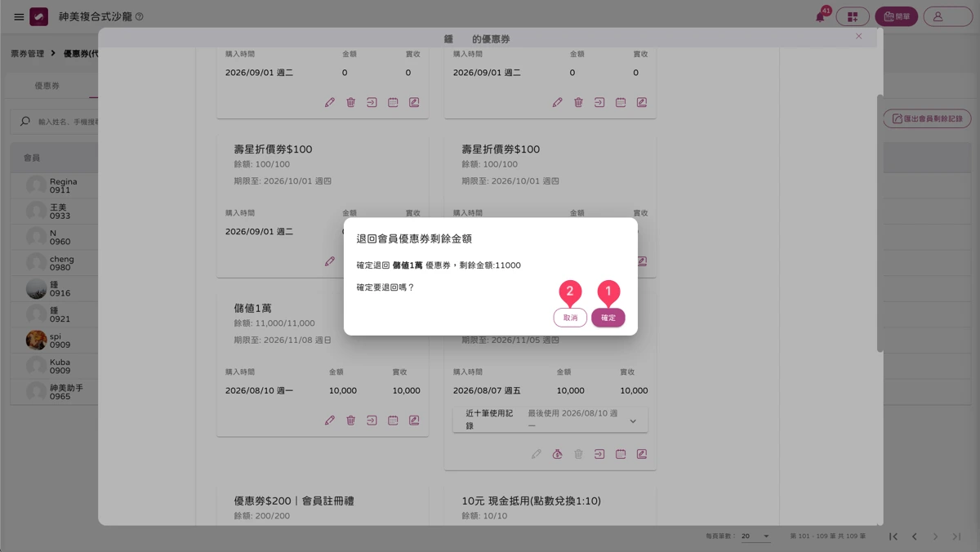Screen dimensions: 980x552
Task: Click 匯出會員剩餘記錄 export button
Action: pos(927,118)
